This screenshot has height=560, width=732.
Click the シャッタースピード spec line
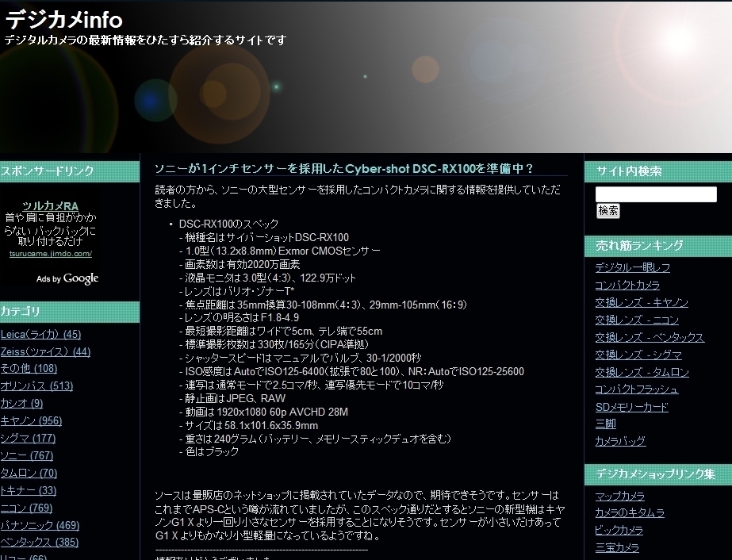[300, 359]
